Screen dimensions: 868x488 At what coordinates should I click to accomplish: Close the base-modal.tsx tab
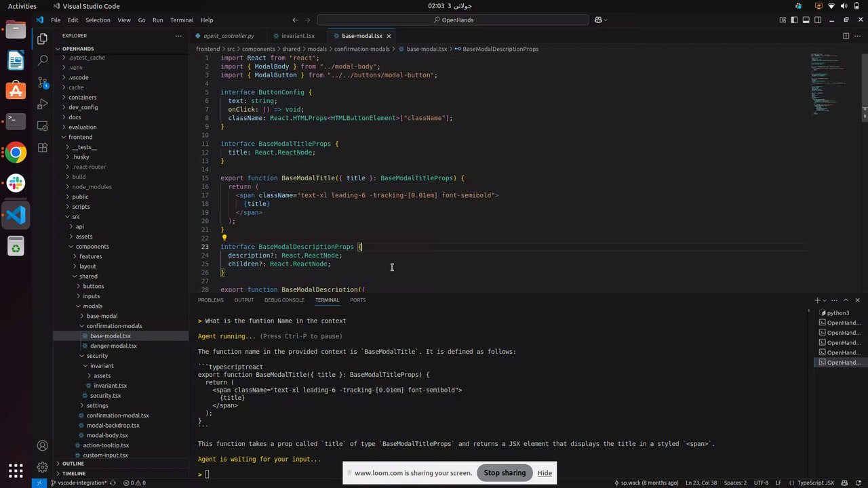[389, 36]
